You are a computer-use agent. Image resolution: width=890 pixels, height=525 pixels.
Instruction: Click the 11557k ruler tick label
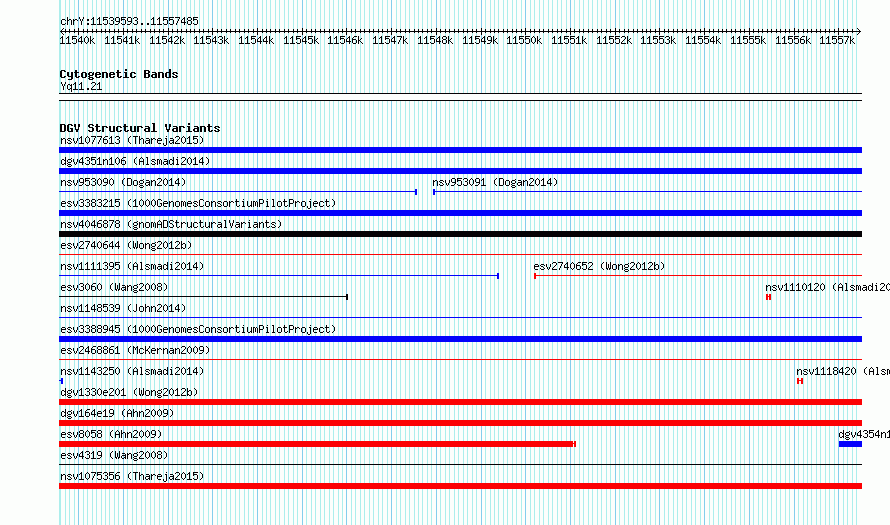click(837, 40)
